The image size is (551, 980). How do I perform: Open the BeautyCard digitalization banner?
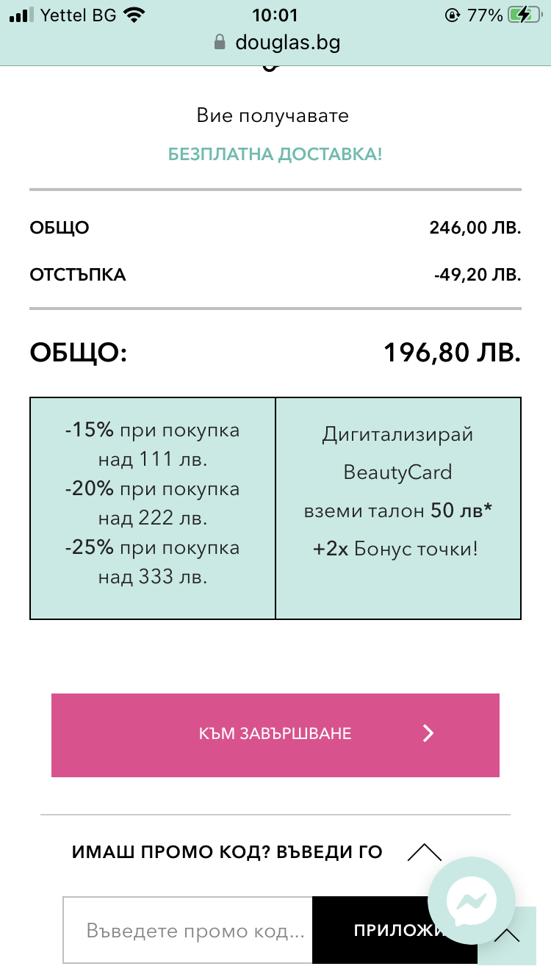397,508
